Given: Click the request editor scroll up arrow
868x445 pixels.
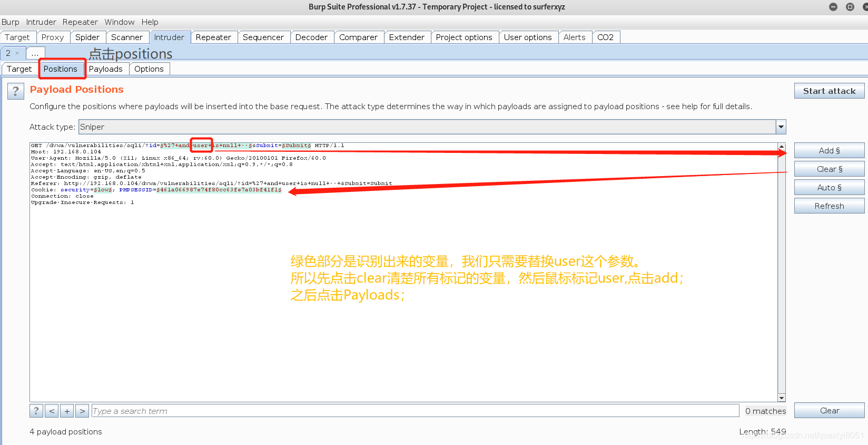Looking at the screenshot, I should coord(782,146).
